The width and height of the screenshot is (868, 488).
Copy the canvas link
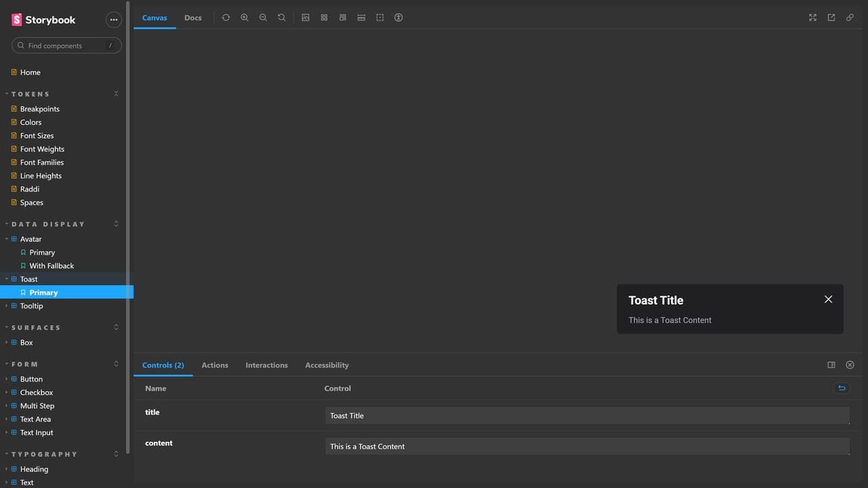point(850,18)
